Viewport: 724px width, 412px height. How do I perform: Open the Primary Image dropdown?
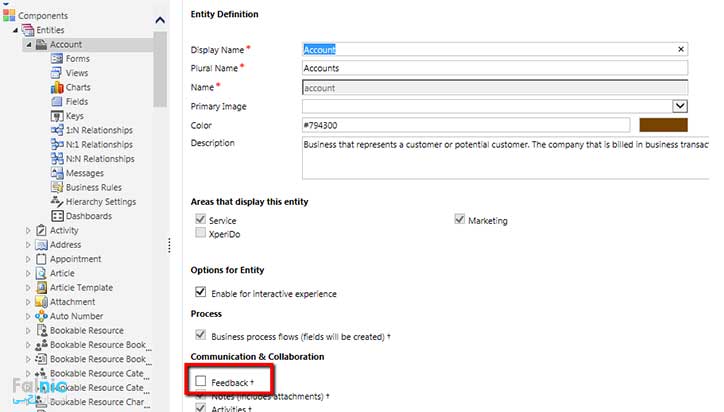point(680,106)
